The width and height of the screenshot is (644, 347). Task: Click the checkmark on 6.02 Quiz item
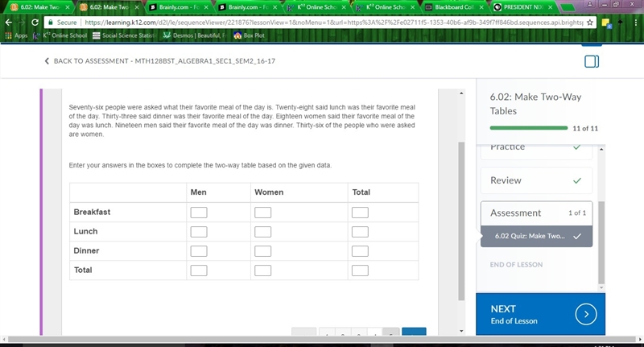click(x=577, y=236)
